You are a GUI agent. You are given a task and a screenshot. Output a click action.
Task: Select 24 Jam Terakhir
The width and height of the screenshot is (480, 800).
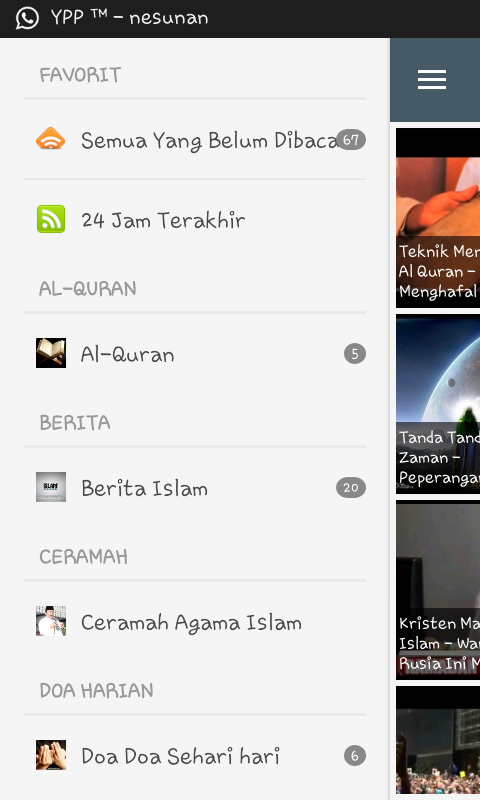coord(195,219)
